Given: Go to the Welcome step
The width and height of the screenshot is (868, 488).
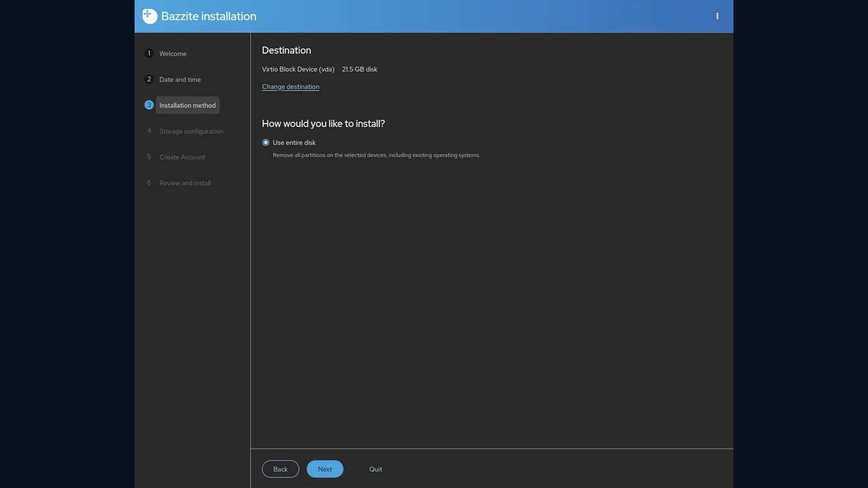Looking at the screenshot, I should coord(173,54).
